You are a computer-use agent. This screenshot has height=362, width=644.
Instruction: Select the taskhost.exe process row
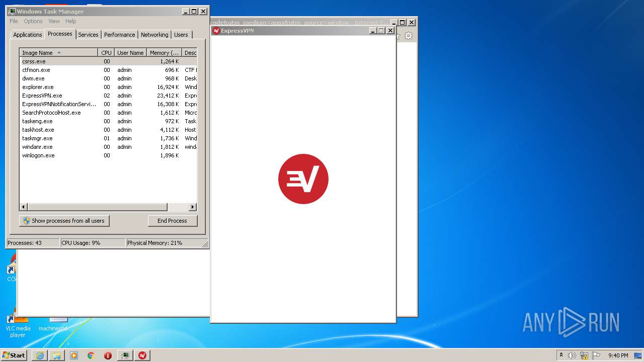point(108,130)
